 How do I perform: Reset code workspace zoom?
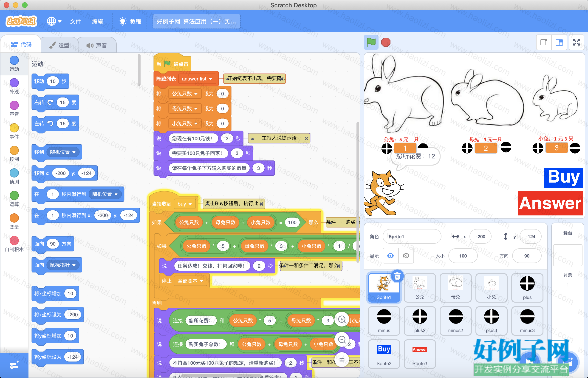click(x=342, y=360)
